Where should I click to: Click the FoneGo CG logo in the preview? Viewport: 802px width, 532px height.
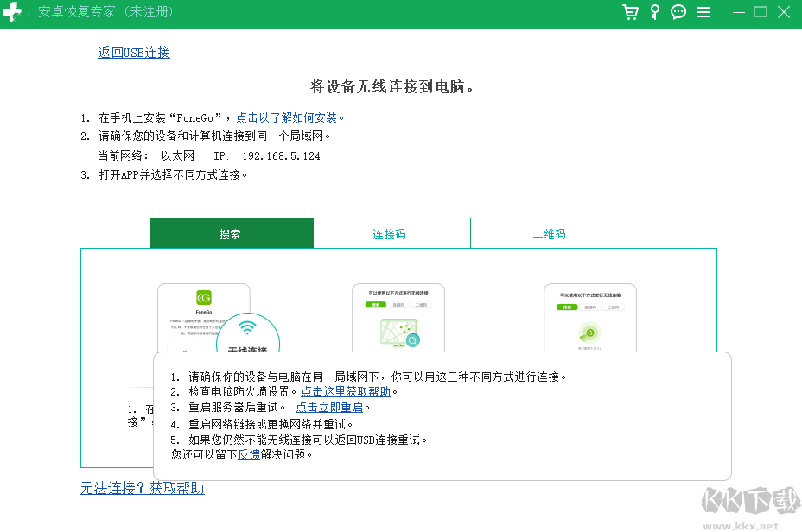coord(203,297)
